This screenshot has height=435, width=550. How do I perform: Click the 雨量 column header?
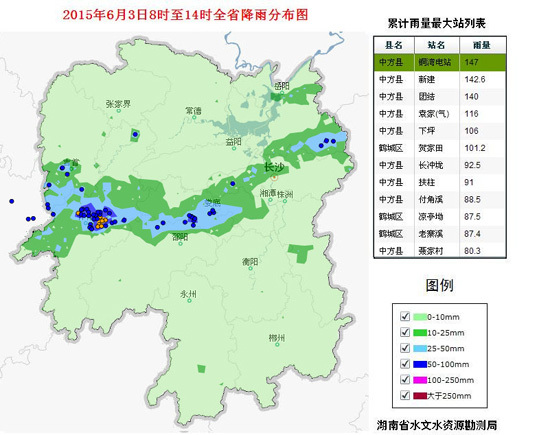point(482,45)
